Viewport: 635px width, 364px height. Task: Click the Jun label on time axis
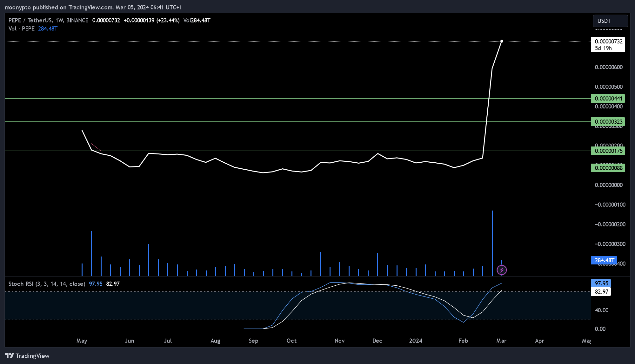(x=130, y=341)
